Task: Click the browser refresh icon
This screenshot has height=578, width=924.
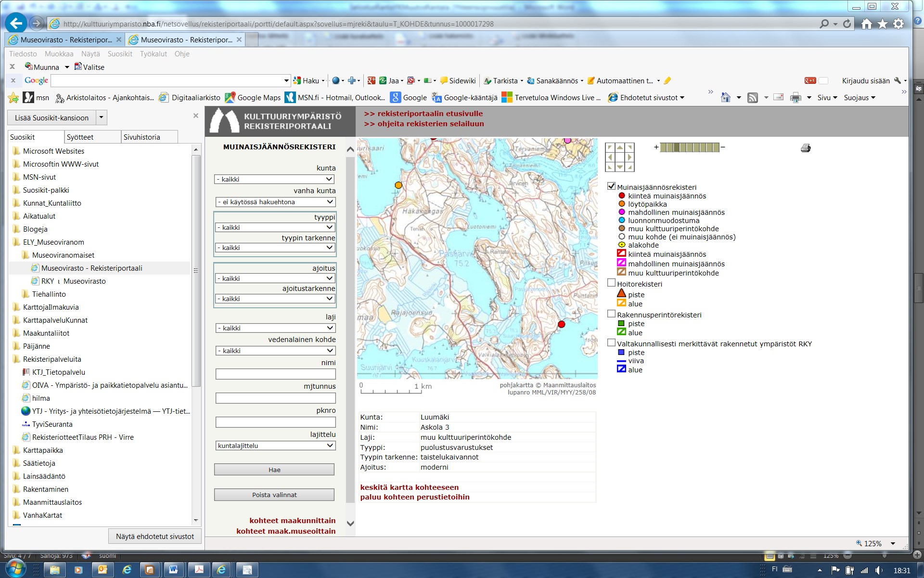Action: point(847,24)
